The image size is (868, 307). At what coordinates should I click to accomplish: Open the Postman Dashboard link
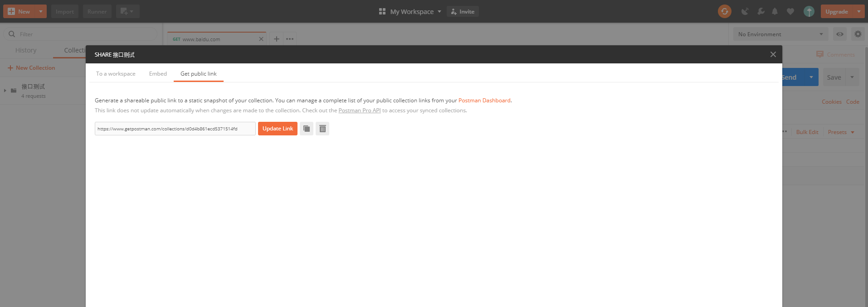[x=484, y=101]
